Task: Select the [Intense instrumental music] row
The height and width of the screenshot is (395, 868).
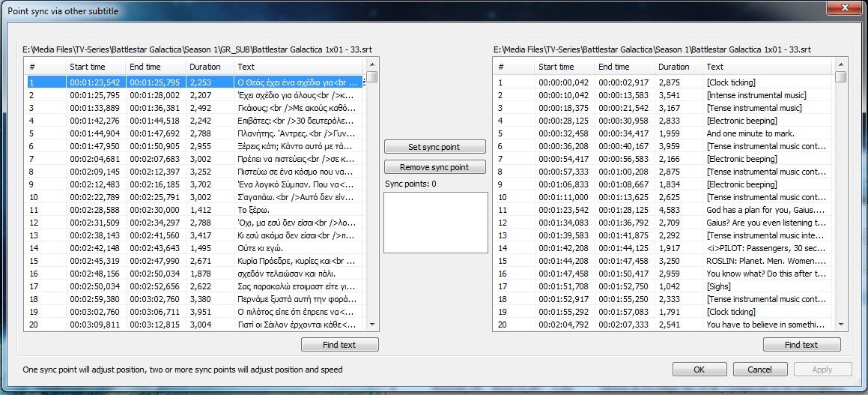Action: [x=664, y=94]
